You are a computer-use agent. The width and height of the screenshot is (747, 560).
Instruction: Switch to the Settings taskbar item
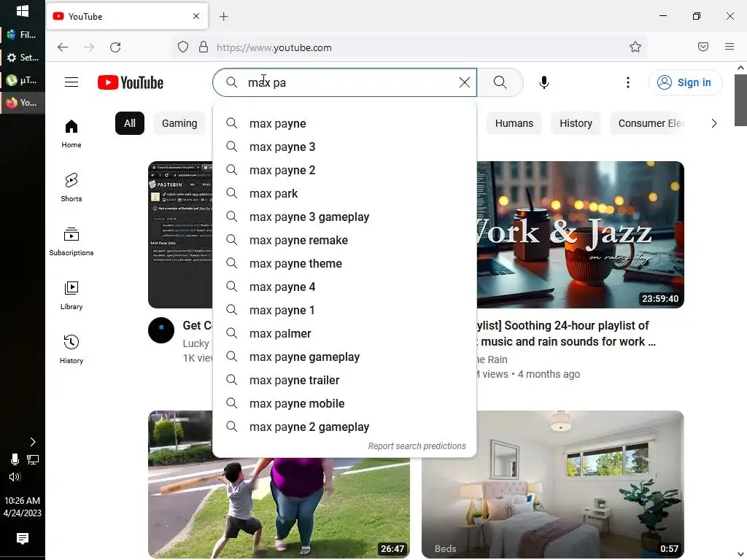23,58
